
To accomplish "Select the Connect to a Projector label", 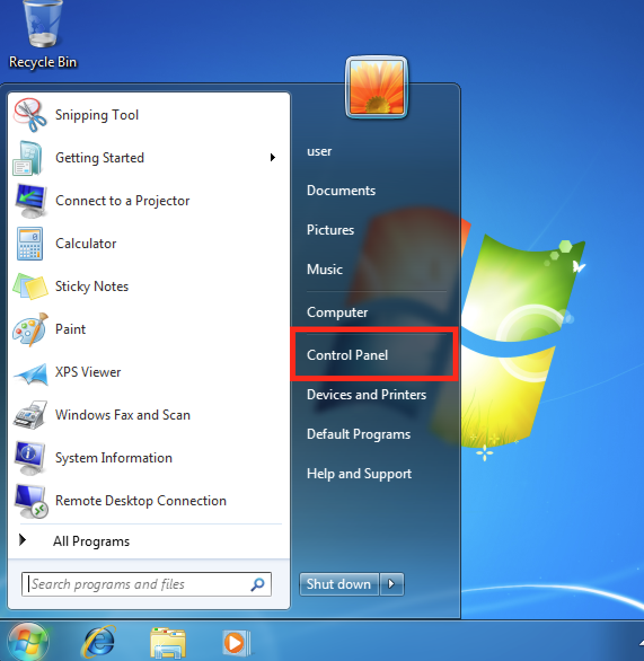I will point(122,201).
